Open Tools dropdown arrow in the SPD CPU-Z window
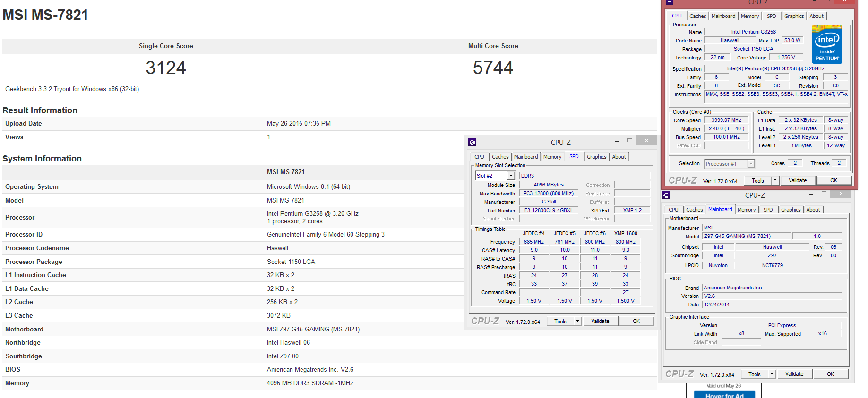The width and height of the screenshot is (868, 398). pyautogui.click(x=577, y=321)
